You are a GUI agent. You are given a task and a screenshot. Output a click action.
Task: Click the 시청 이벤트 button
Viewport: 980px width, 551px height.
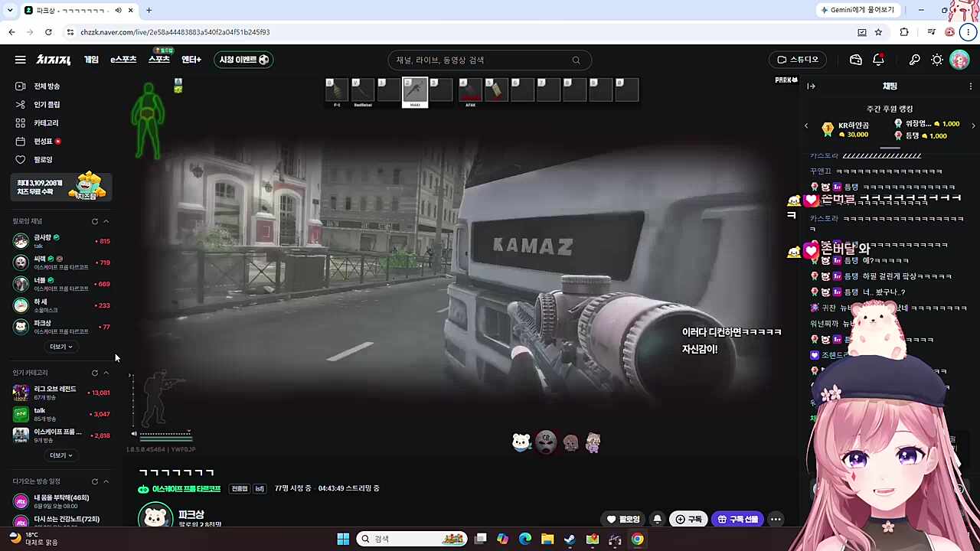243,60
